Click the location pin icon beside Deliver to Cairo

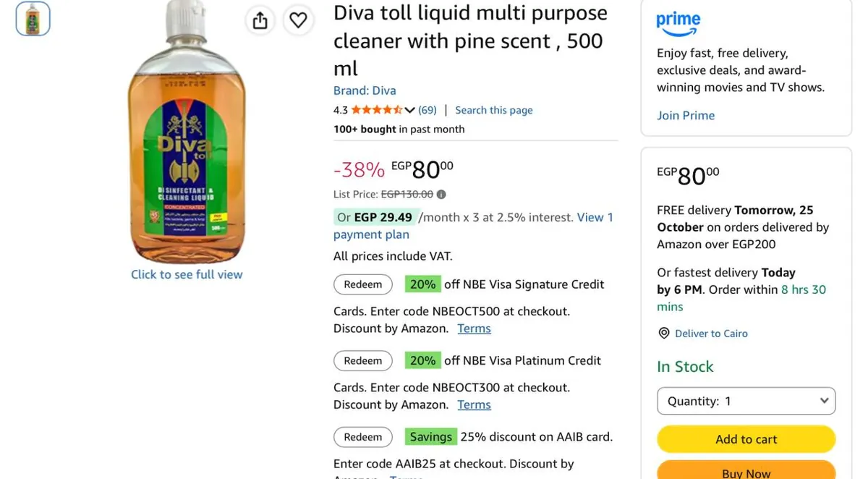pyautogui.click(x=663, y=334)
